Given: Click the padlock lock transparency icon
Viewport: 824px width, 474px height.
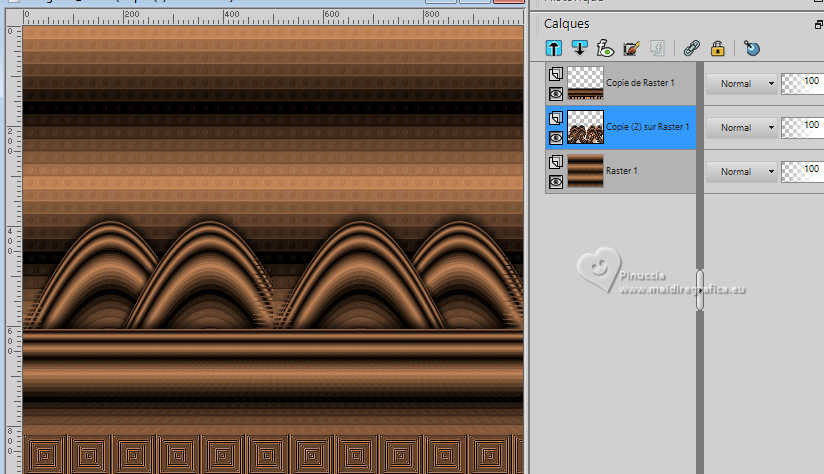Looking at the screenshot, I should tap(717, 47).
